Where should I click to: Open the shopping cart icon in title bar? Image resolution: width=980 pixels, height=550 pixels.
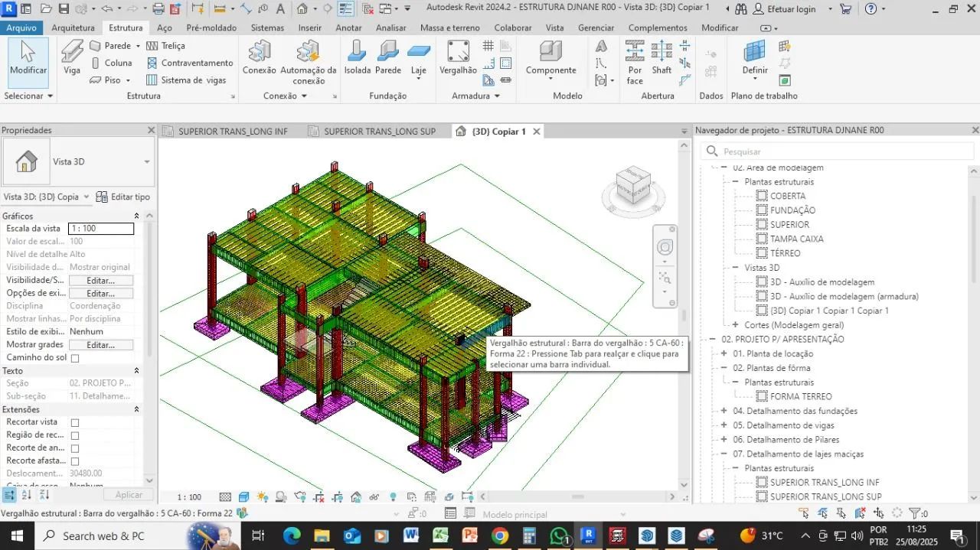pyautogui.click(x=845, y=9)
